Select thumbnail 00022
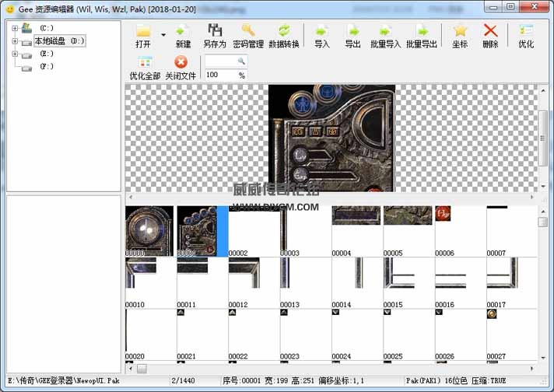The height and width of the screenshot is (392, 554). 254,334
